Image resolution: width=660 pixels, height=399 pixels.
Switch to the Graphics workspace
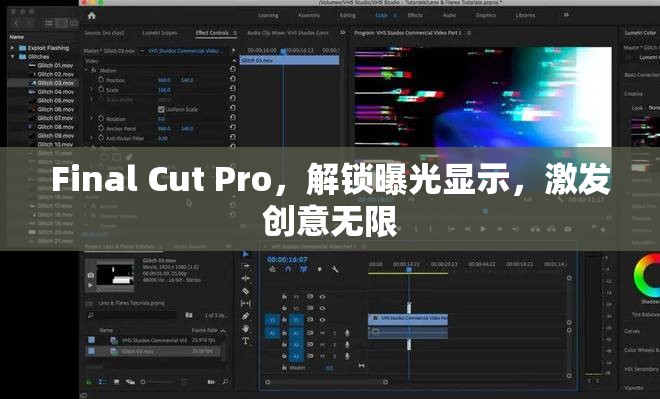[x=485, y=15]
